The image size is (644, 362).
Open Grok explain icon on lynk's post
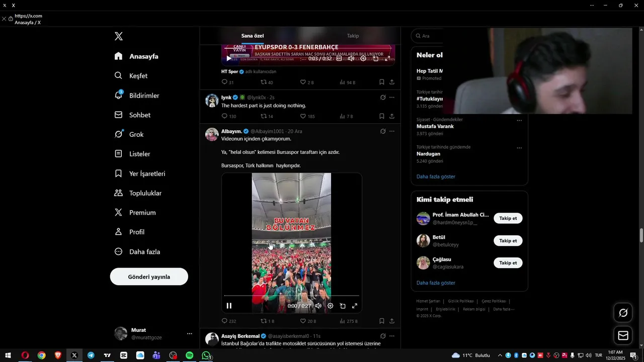pos(383,98)
